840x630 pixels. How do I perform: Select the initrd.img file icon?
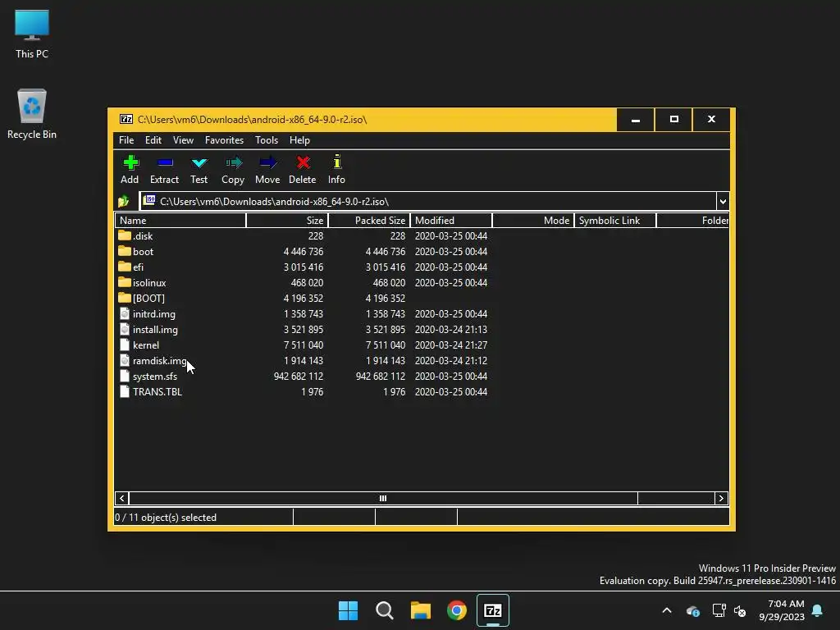click(x=125, y=313)
